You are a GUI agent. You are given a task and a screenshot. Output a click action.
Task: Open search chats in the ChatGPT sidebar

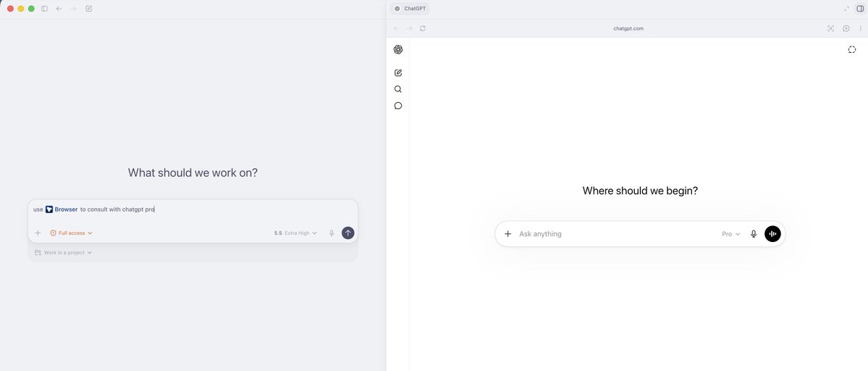398,89
